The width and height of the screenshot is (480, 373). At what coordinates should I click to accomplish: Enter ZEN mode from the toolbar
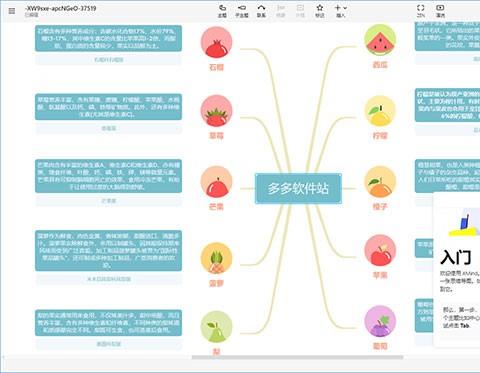tap(421, 11)
